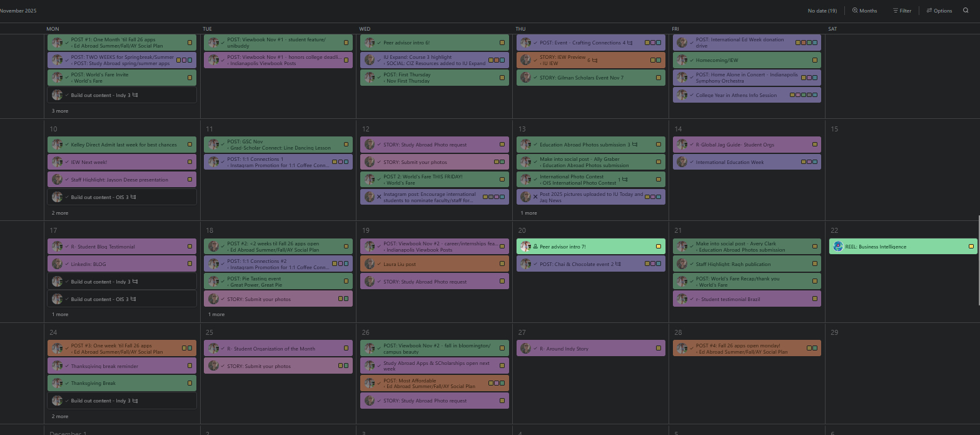The width and height of the screenshot is (980, 435).
Task: Open the search with the magnifying glass icon
Action: [967, 11]
